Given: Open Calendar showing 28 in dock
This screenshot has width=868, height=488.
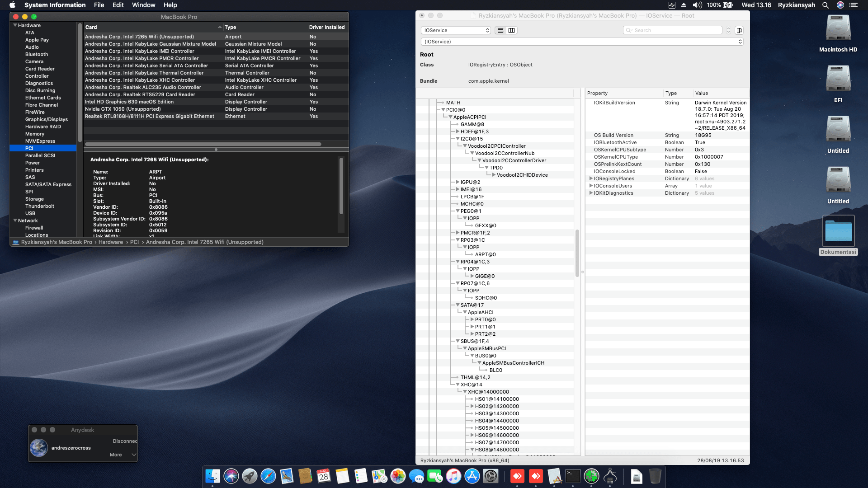Looking at the screenshot, I should 324,476.
